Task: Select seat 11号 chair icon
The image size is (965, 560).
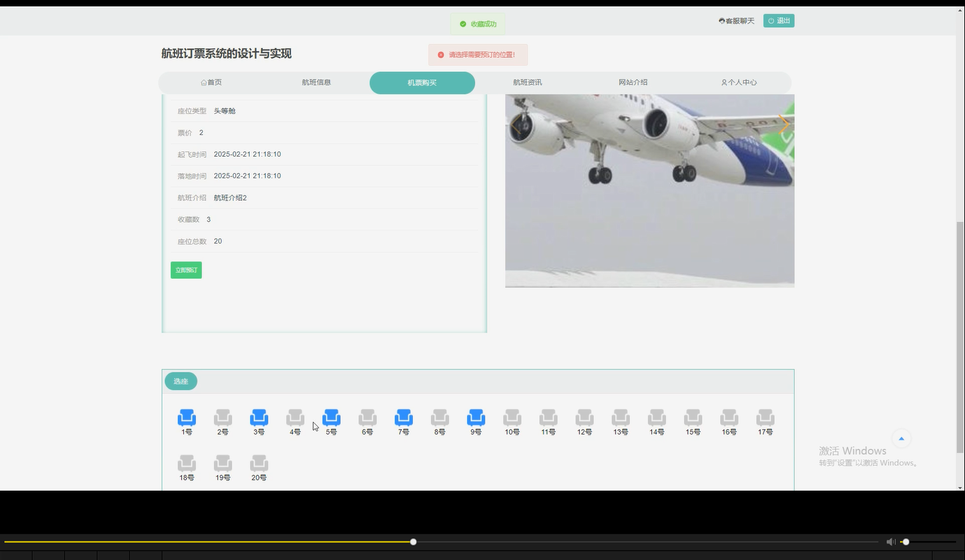Action: [547, 417]
